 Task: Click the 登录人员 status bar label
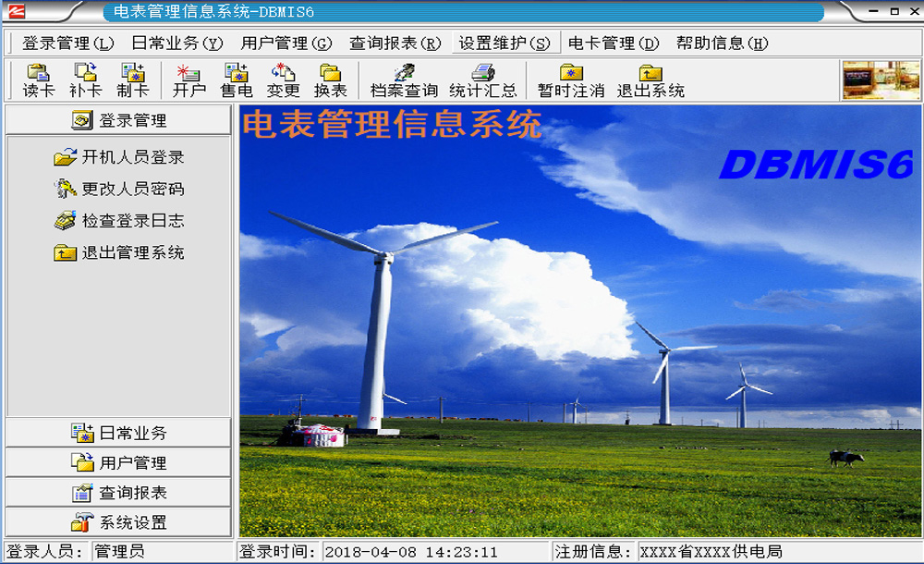pos(46,552)
